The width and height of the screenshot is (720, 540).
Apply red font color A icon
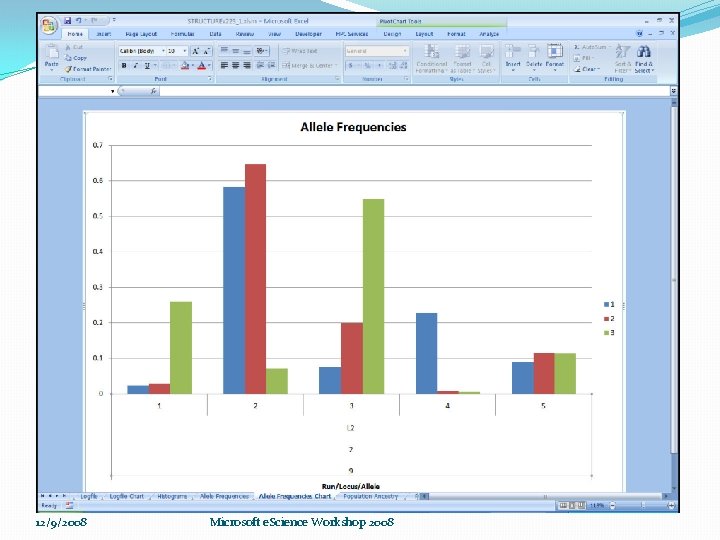click(202, 66)
